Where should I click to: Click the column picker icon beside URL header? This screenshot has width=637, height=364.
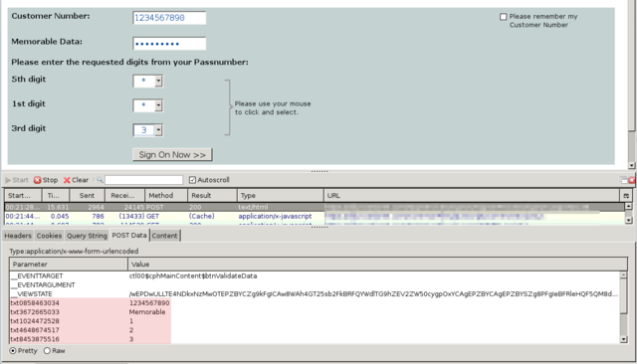pyautogui.click(x=626, y=196)
